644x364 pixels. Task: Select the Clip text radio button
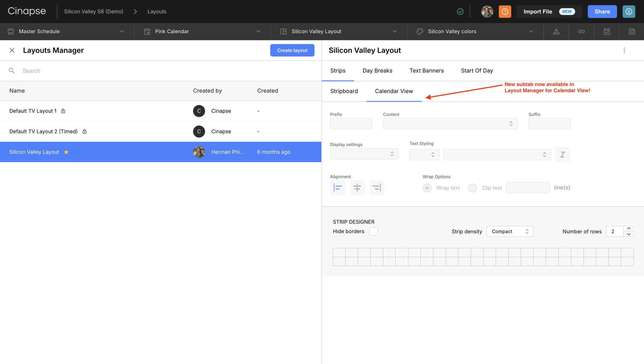pos(472,188)
